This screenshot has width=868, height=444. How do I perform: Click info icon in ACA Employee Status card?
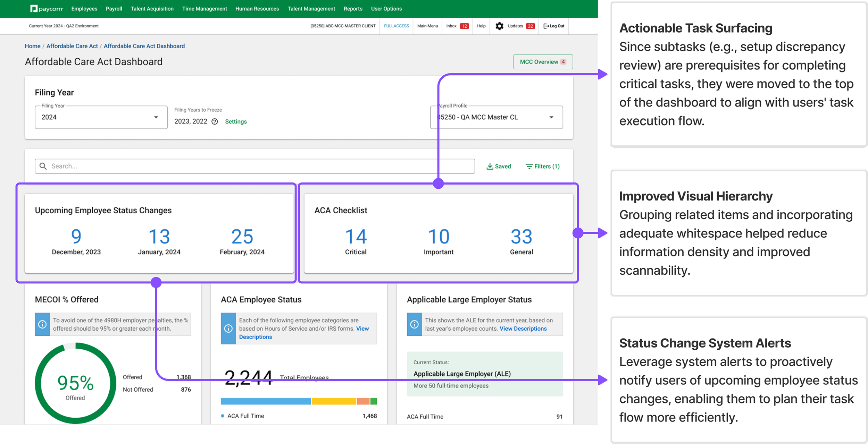(228, 328)
